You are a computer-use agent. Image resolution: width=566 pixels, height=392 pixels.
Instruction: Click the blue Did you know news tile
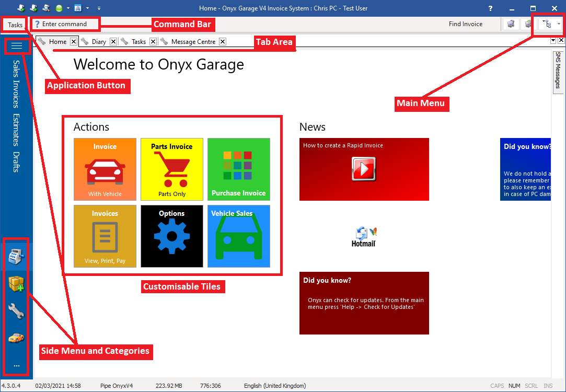[x=526, y=169]
